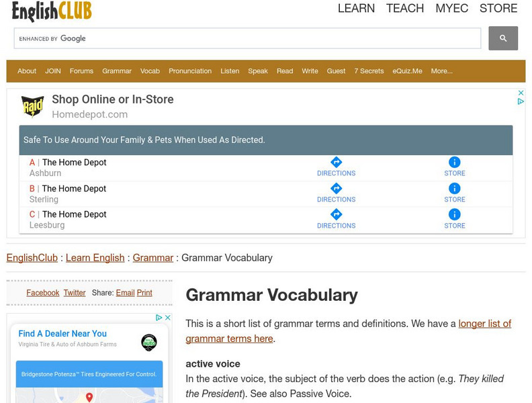The height and width of the screenshot is (403, 532).
Task: Click the Safe To Use Around Your Family banner
Action: tap(265, 140)
